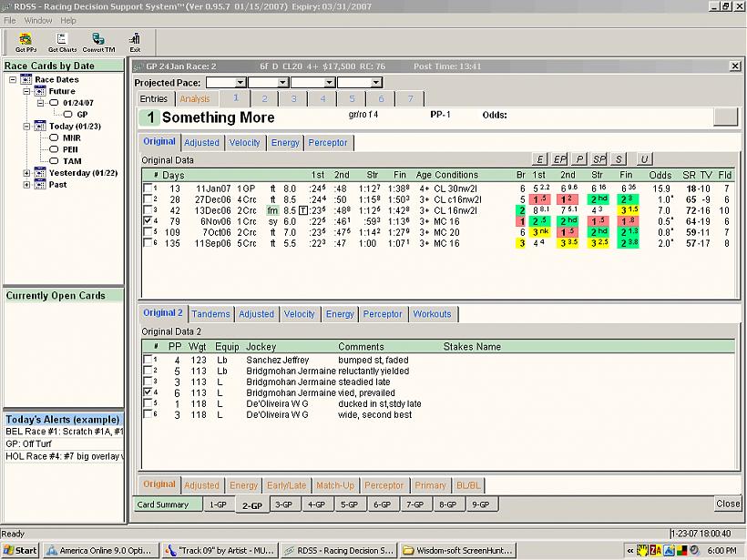Image resolution: width=747 pixels, height=560 pixels.
Task: Open America Online 9.0 taskbar item
Action: click(x=100, y=551)
